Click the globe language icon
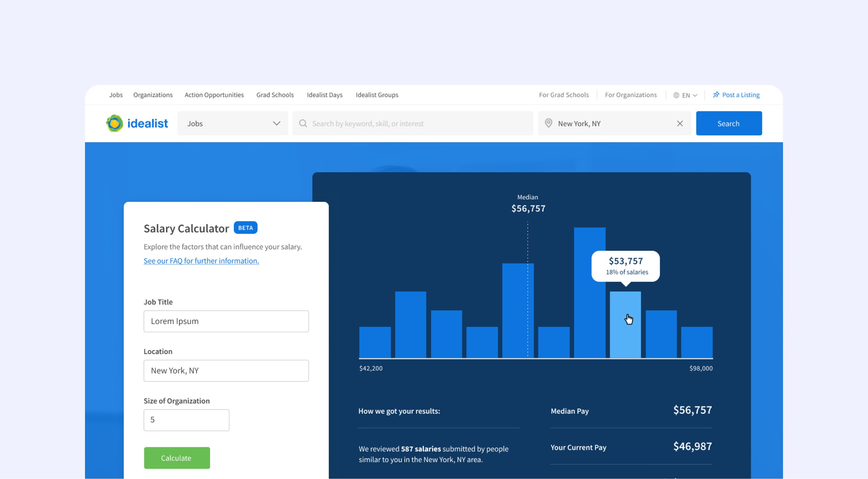This screenshot has width=868, height=479. point(676,95)
